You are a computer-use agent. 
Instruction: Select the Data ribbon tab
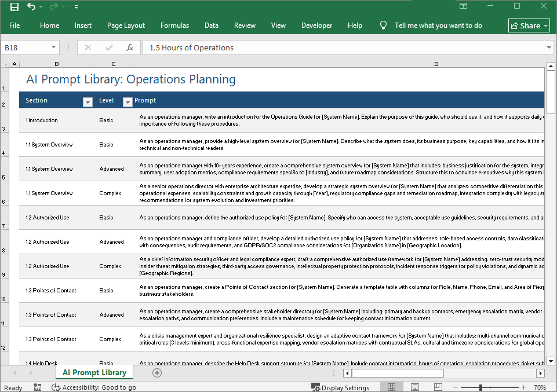click(x=212, y=25)
